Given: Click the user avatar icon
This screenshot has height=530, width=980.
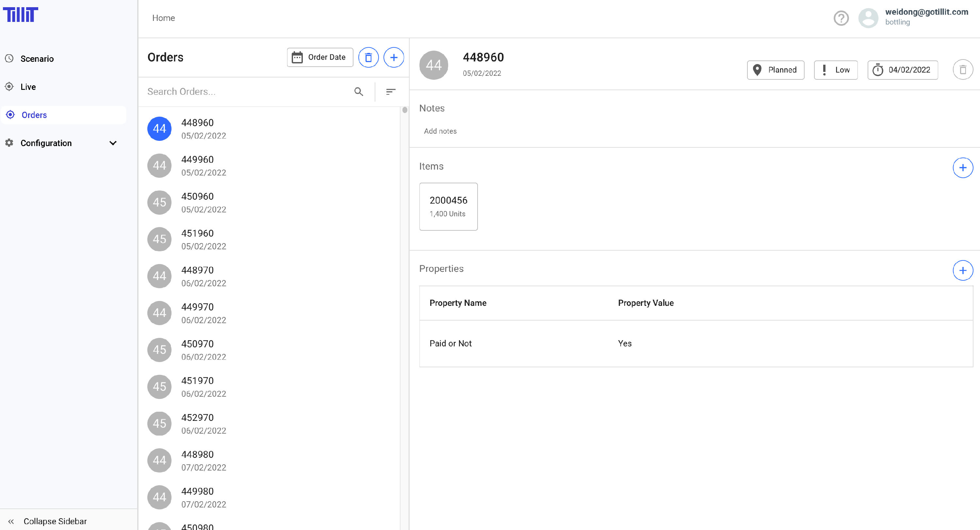Looking at the screenshot, I should click(868, 18).
